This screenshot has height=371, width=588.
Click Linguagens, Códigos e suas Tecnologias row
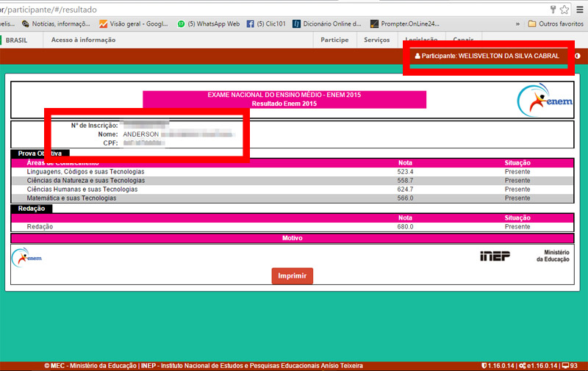point(293,172)
